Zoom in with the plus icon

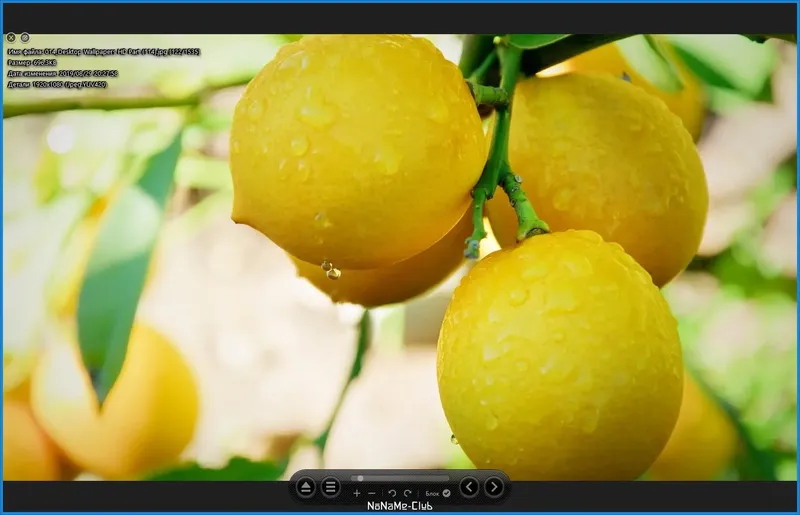(357, 493)
